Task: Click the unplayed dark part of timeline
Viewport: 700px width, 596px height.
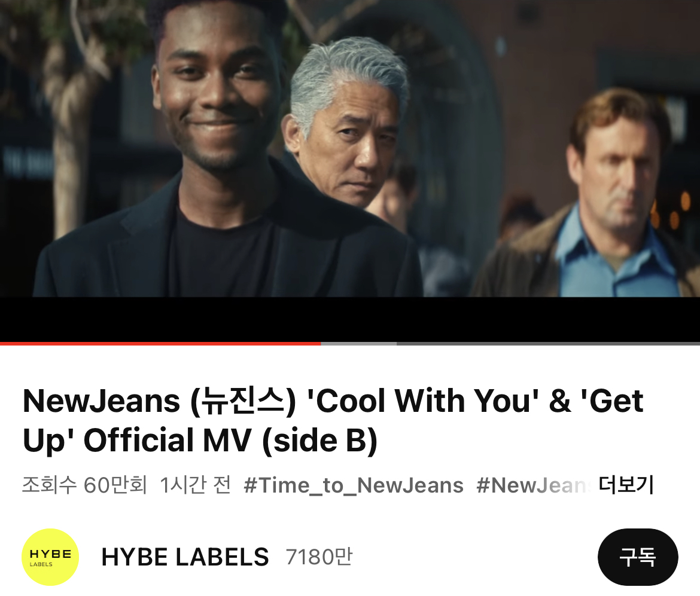Action: click(x=548, y=344)
